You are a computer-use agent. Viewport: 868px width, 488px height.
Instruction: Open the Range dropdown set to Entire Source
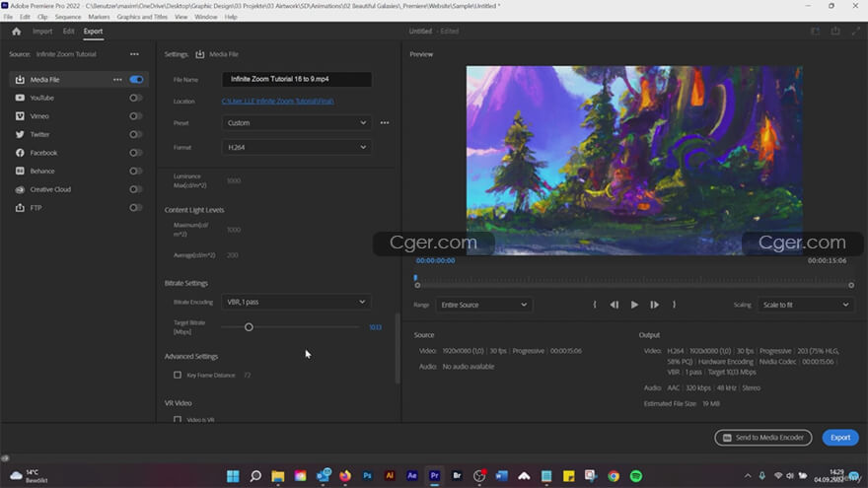(483, 306)
